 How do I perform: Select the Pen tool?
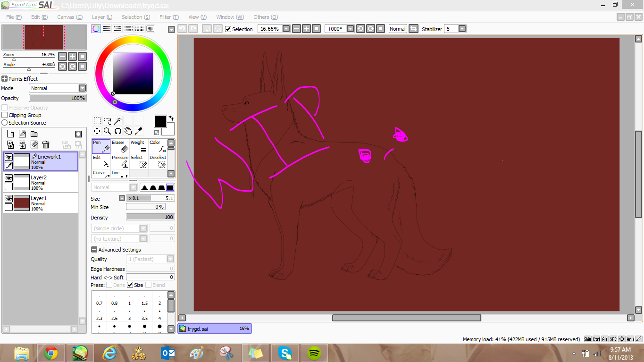(101, 146)
